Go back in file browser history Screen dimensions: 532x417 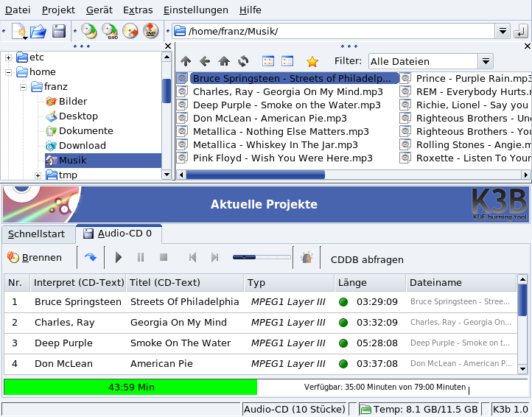(x=205, y=61)
